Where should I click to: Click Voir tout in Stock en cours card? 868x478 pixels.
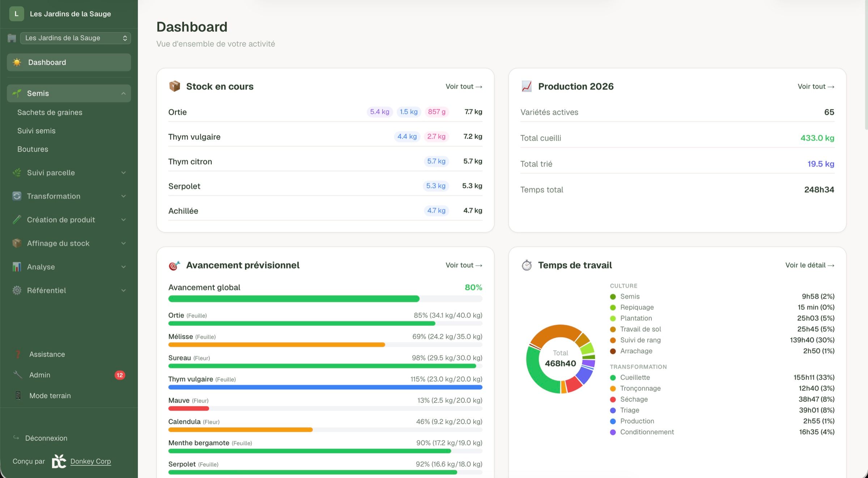pyautogui.click(x=464, y=86)
